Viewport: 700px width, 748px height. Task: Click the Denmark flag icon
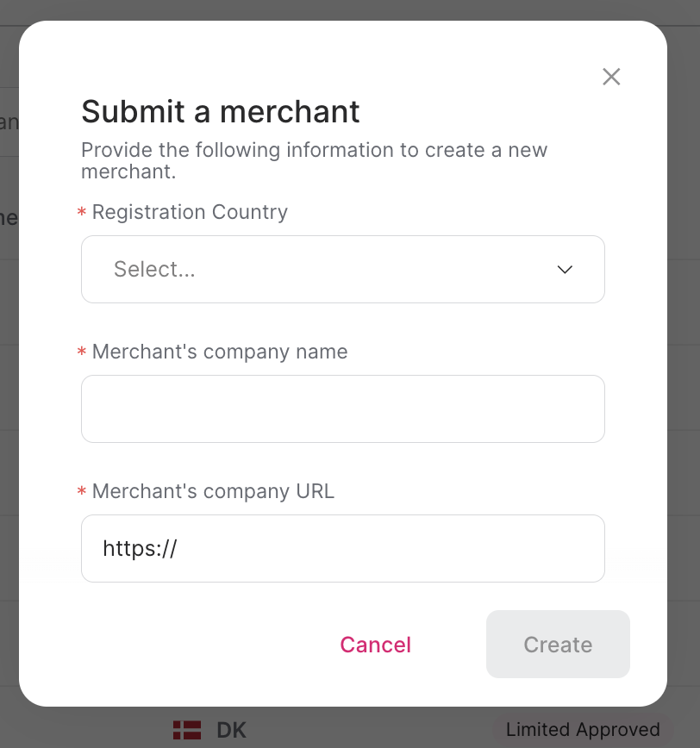pos(188,729)
